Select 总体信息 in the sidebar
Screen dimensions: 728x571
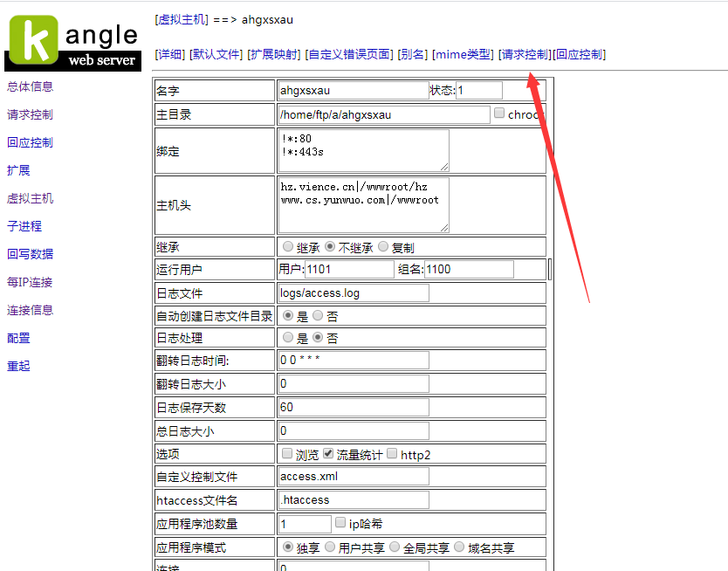point(31,86)
